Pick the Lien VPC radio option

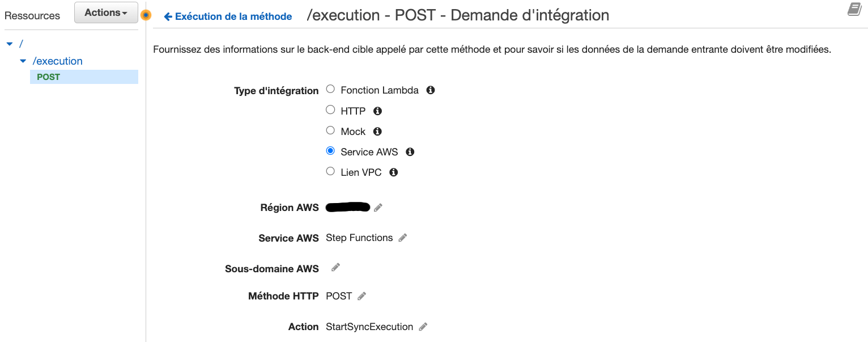330,171
